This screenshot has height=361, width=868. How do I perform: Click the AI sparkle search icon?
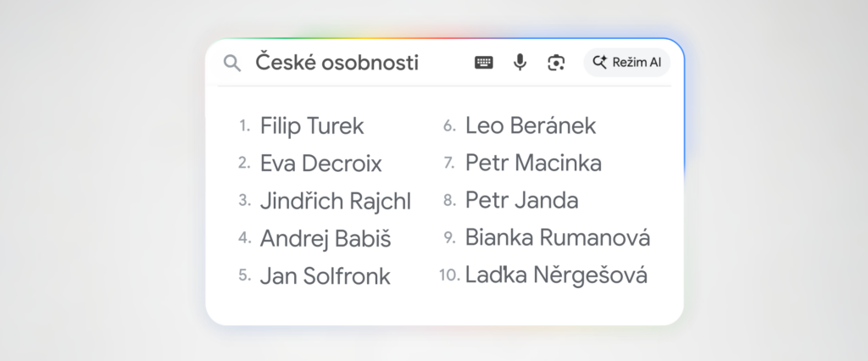pos(601,62)
